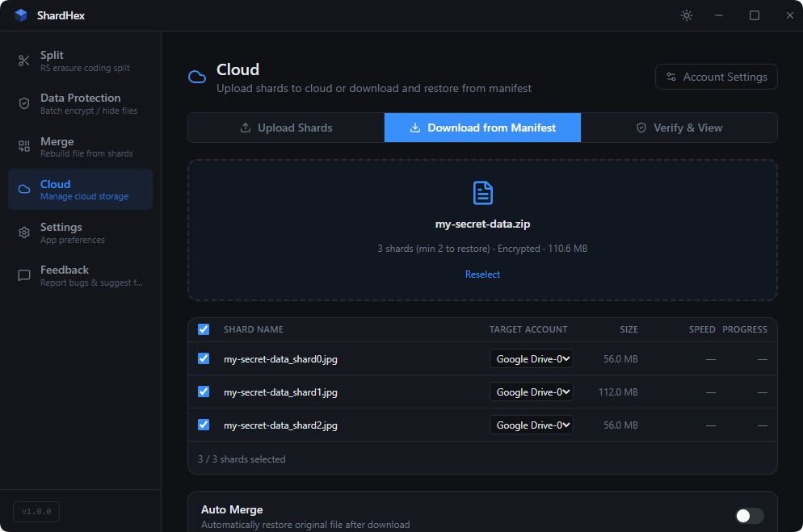Open target account dropdown for shard1

(531, 392)
